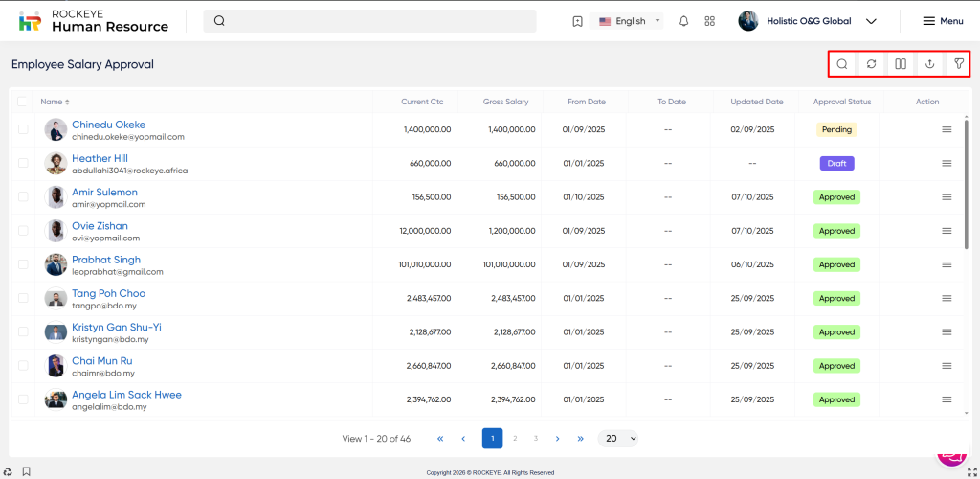Click the bookmark icon in header
The height and width of the screenshot is (479, 980).
(577, 21)
